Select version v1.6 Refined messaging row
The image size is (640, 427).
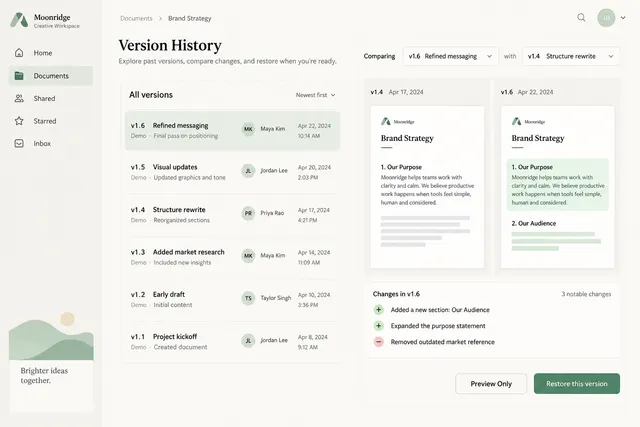point(232,131)
